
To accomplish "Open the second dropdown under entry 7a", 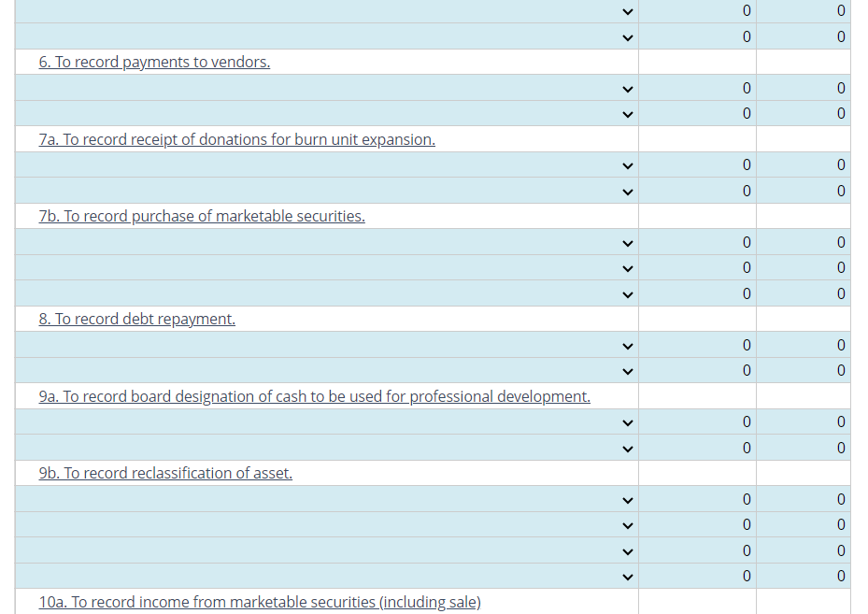I will 626,191.
